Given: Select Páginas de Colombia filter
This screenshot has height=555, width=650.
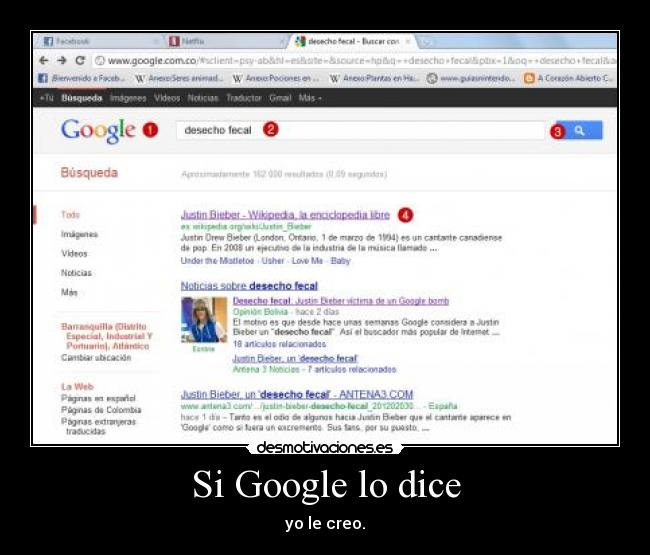Looking at the screenshot, I should (x=101, y=410).
